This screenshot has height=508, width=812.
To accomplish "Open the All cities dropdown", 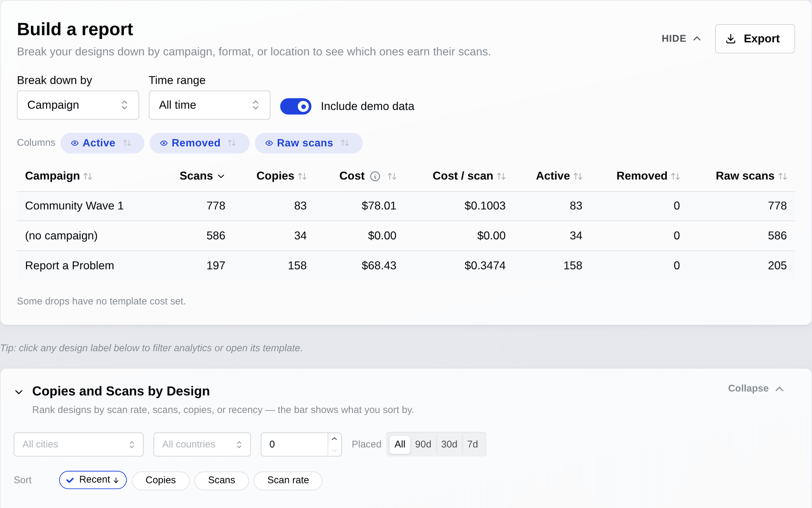I will point(79,444).
